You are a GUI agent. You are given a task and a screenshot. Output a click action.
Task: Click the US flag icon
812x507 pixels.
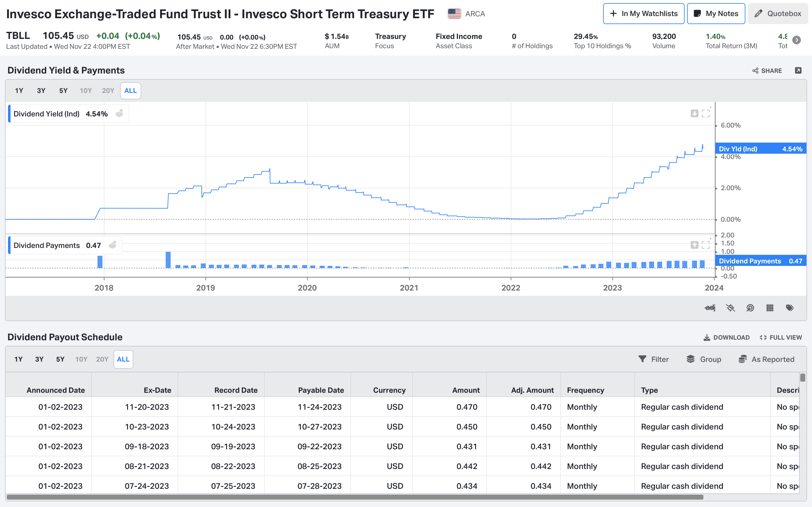[x=454, y=14]
